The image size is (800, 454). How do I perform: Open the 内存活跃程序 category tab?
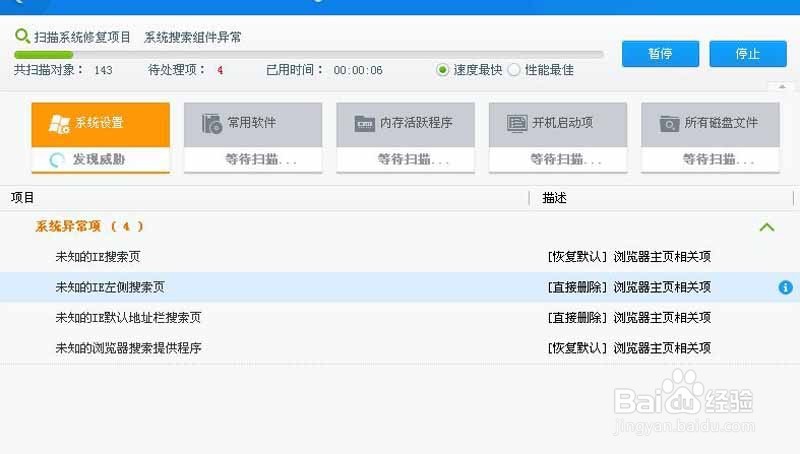[x=406, y=124]
